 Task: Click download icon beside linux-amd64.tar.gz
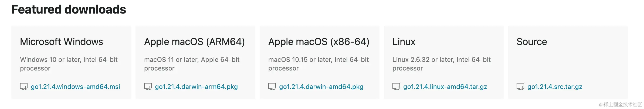pyautogui.click(x=396, y=87)
